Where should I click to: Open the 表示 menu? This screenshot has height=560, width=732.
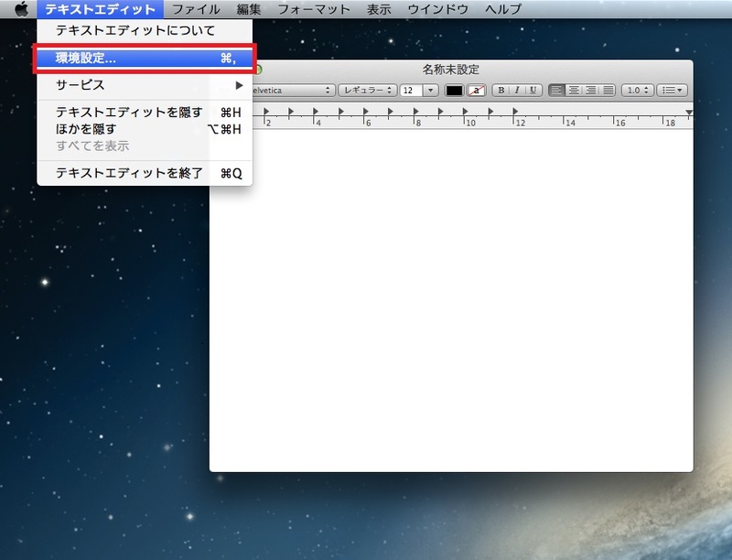[379, 9]
